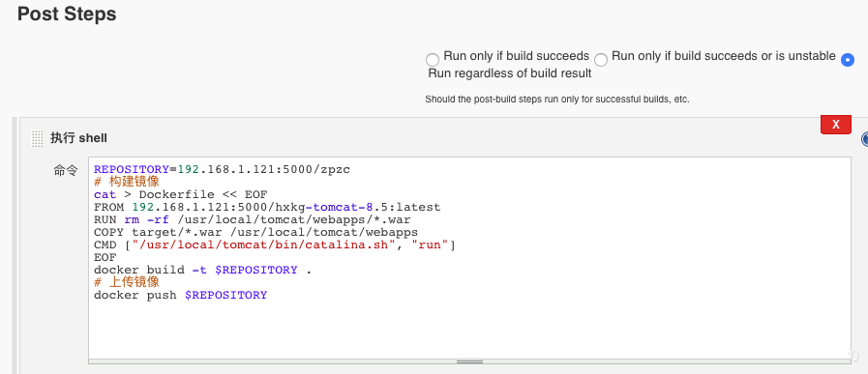Click the resize grip below command textarea
This screenshot has width=868, height=374.
point(469,361)
